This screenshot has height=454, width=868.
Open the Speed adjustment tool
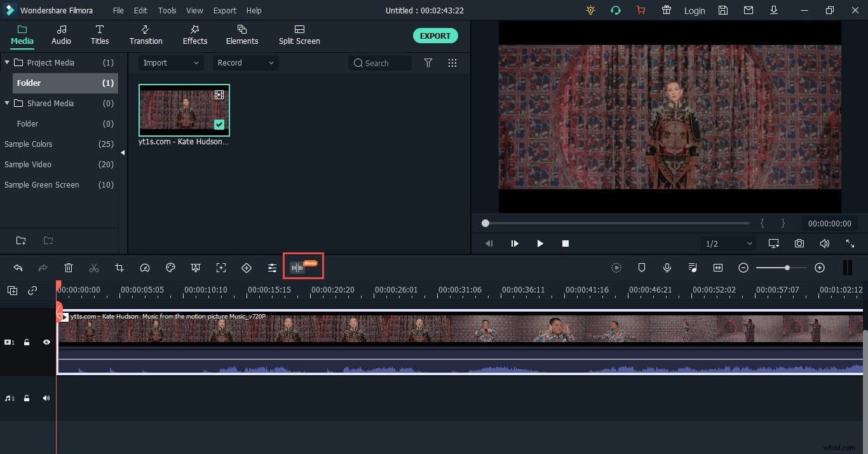pos(145,268)
